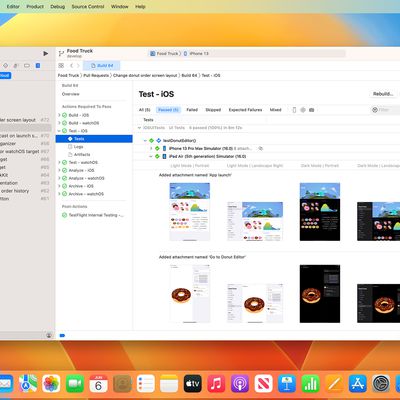Screen dimensions: 400x400
Task: Open Photos from the Dock
Action: tap(51, 383)
